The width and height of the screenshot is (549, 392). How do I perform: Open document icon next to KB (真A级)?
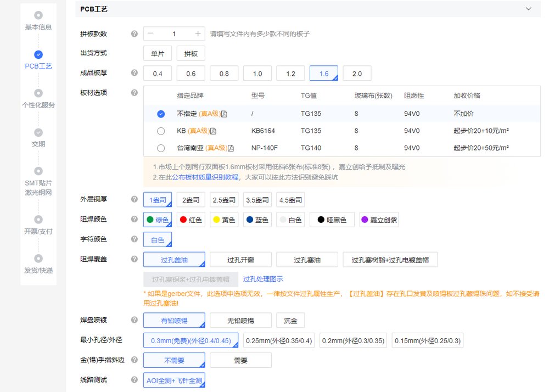pyautogui.click(x=213, y=131)
